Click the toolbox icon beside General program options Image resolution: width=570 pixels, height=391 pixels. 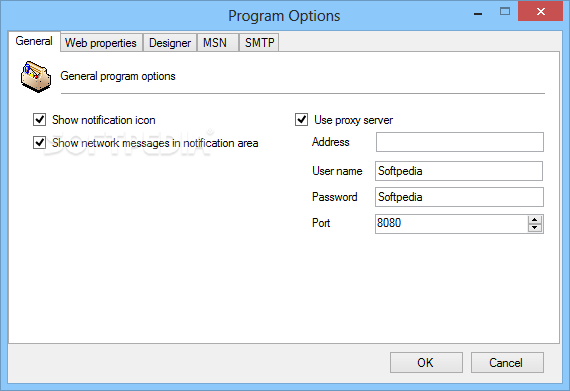(36, 77)
